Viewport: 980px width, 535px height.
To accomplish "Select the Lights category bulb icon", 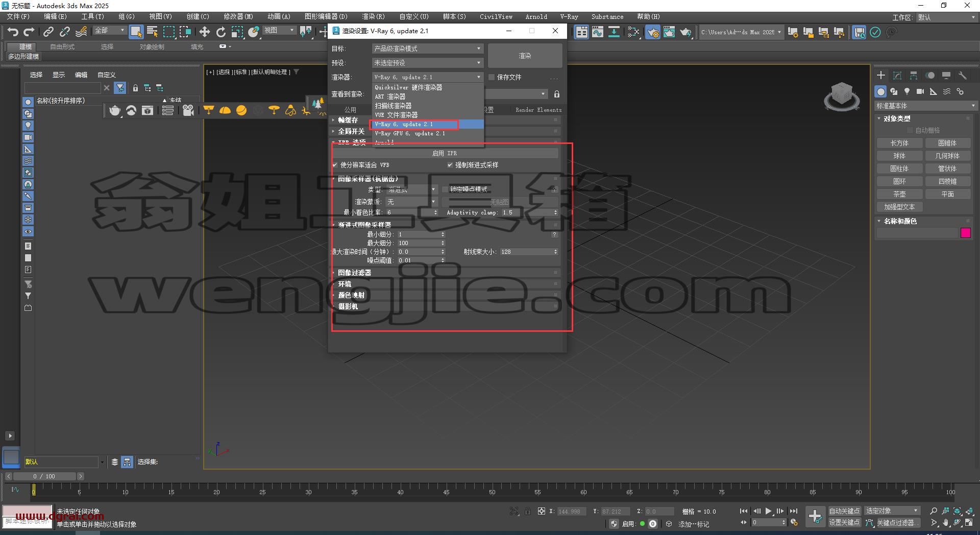I will [x=907, y=91].
